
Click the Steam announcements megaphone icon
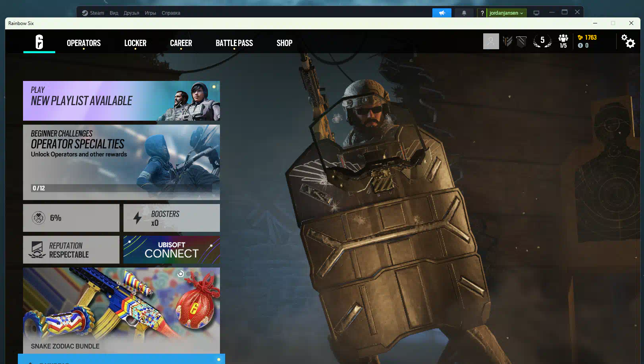click(x=442, y=13)
